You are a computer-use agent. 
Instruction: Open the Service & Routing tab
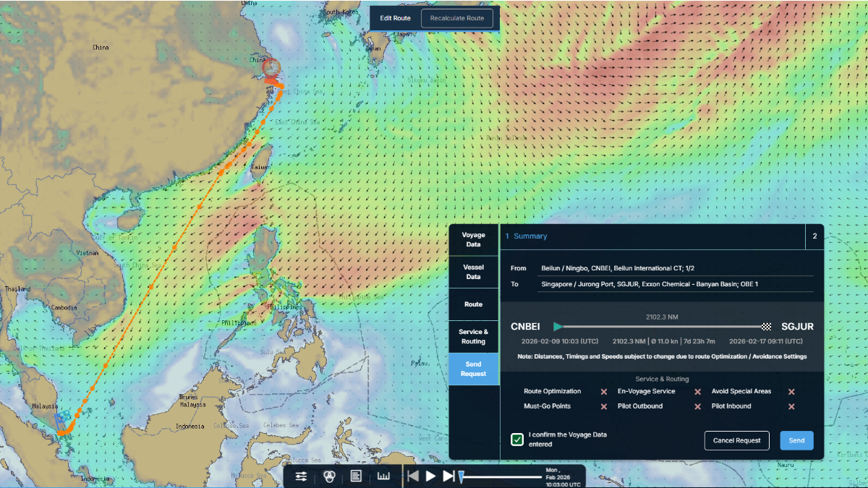point(474,337)
